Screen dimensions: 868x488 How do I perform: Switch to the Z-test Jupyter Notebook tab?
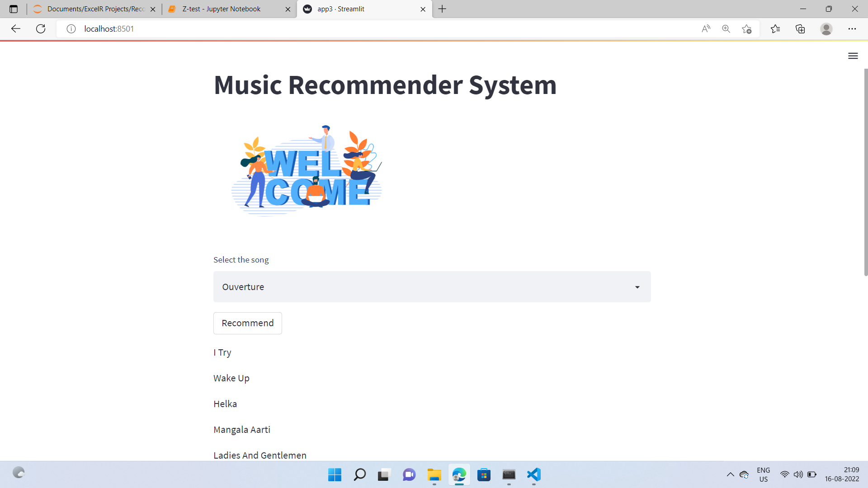222,9
